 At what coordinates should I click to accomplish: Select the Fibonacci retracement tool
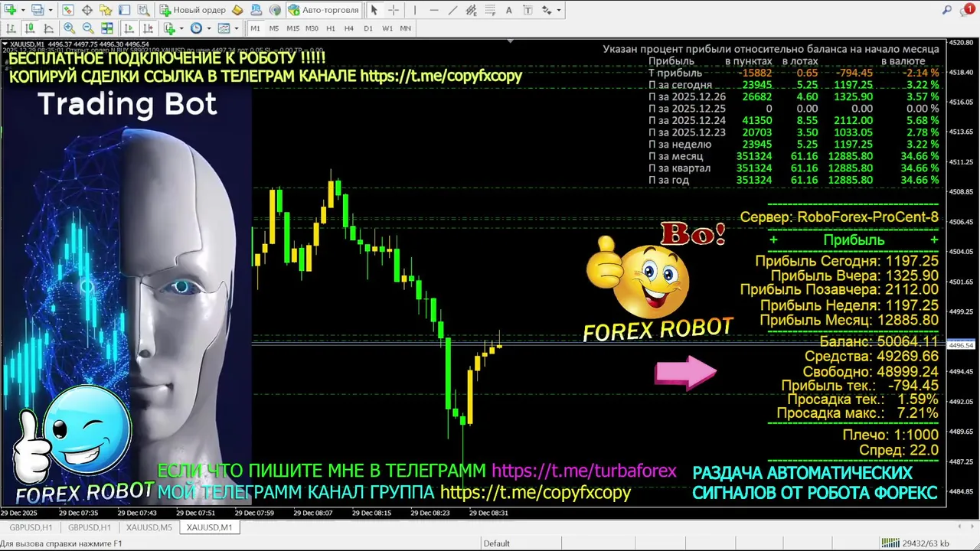click(490, 10)
